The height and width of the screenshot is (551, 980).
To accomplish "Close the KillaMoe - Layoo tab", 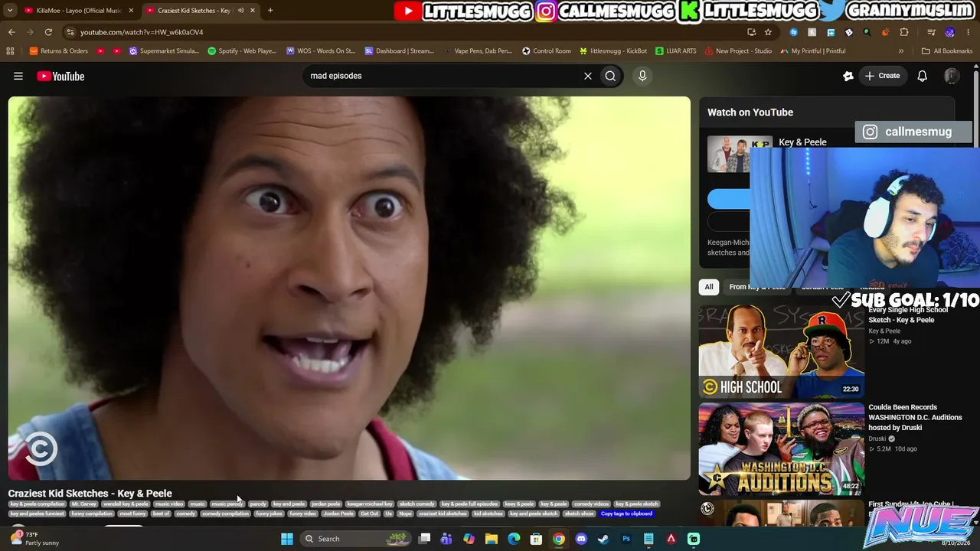I will (x=131, y=11).
